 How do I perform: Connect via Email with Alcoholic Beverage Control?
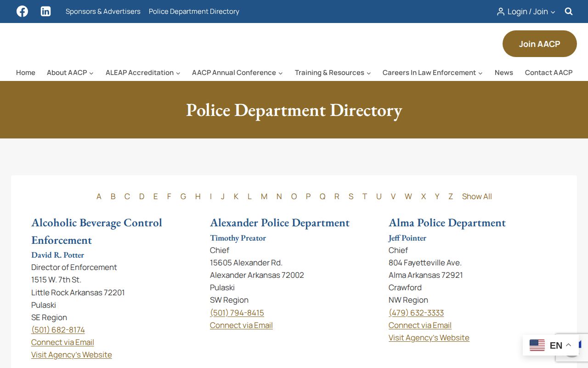[62, 342]
